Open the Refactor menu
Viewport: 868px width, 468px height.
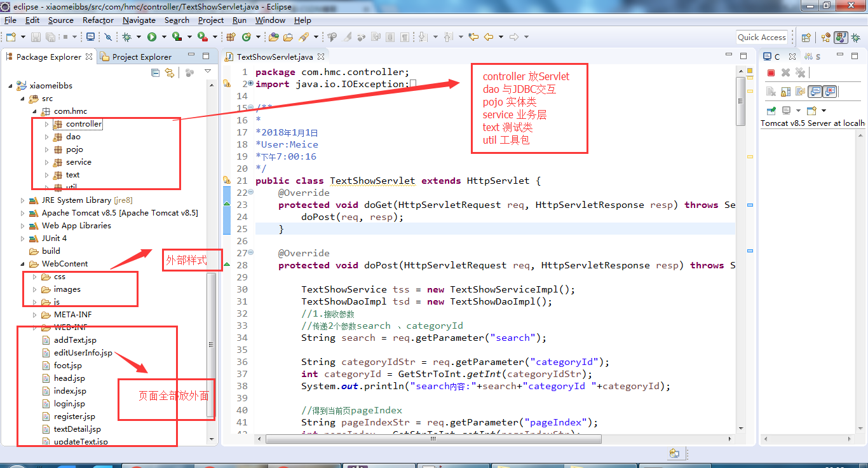98,20
